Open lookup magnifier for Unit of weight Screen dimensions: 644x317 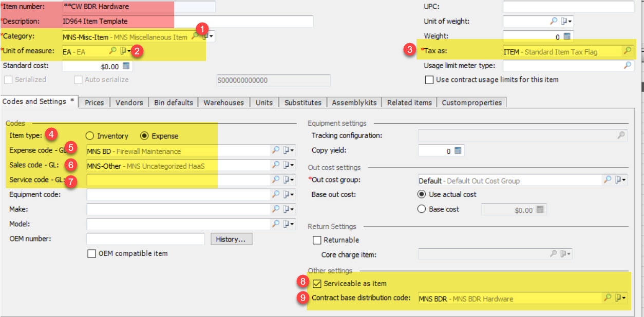click(554, 21)
